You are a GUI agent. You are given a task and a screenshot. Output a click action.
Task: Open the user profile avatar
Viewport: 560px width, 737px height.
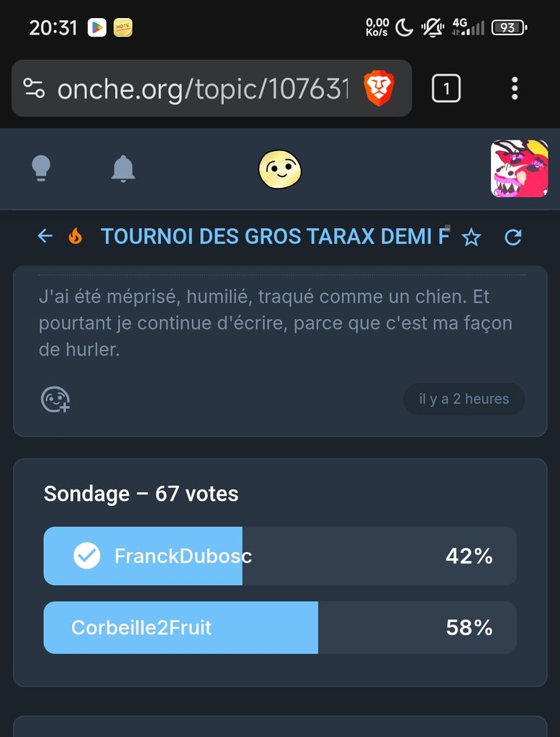519,168
